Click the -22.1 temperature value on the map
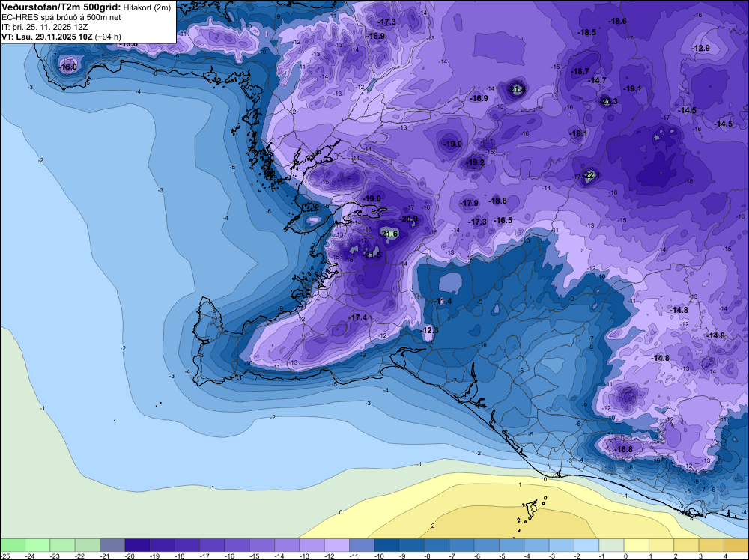Image resolution: width=749 pixels, height=560 pixels. click(591, 175)
